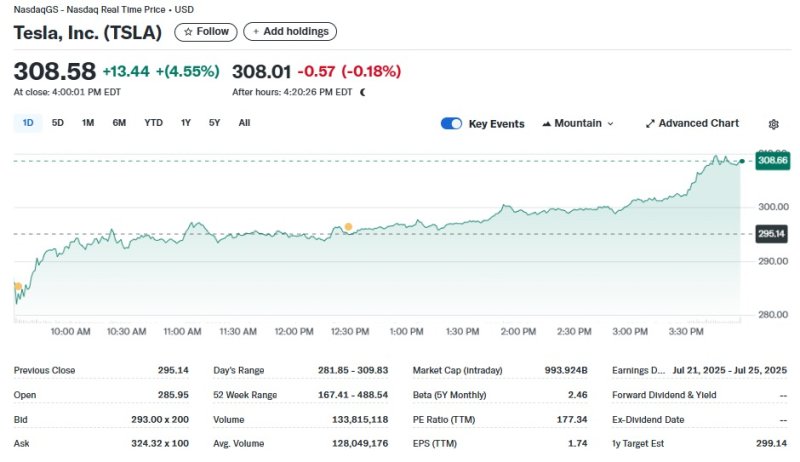Click the 308.66 current price label

(x=772, y=161)
